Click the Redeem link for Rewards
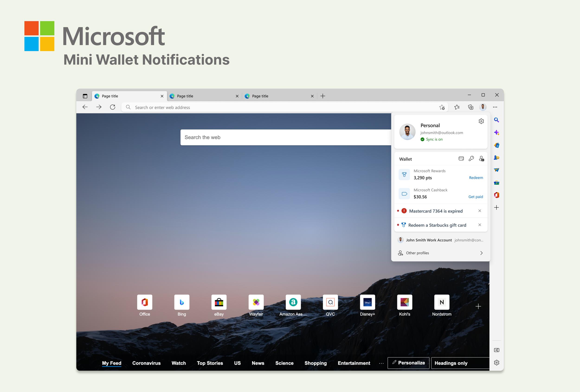Image resolution: width=580 pixels, height=392 pixels. click(476, 178)
